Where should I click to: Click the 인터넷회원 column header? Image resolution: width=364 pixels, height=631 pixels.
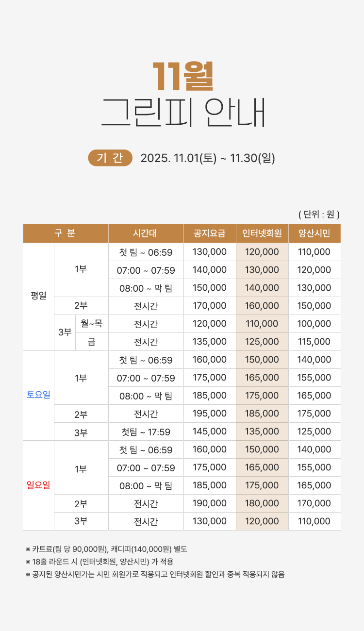tap(262, 233)
